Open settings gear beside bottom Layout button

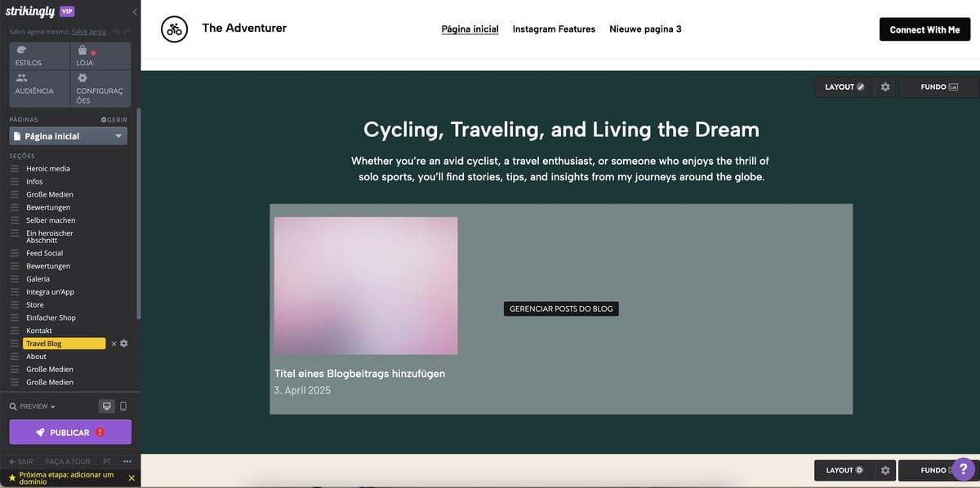[x=885, y=471]
